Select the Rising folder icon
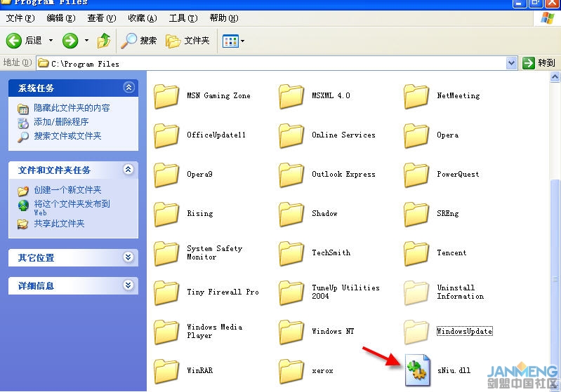Screen dimensions: 561x392 tap(166, 215)
